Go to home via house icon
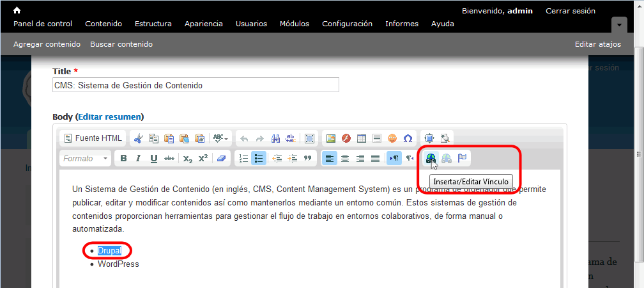The width and height of the screenshot is (644, 288). click(17, 10)
